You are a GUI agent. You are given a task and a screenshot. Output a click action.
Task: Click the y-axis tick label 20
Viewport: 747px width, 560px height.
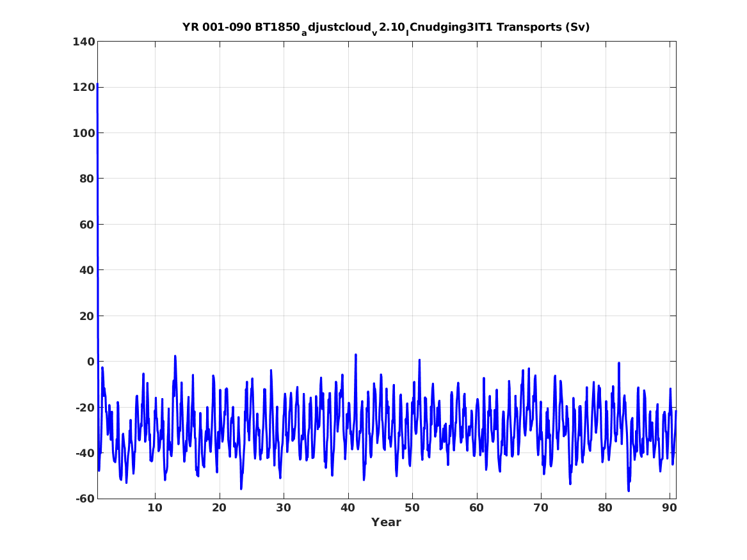coord(86,316)
